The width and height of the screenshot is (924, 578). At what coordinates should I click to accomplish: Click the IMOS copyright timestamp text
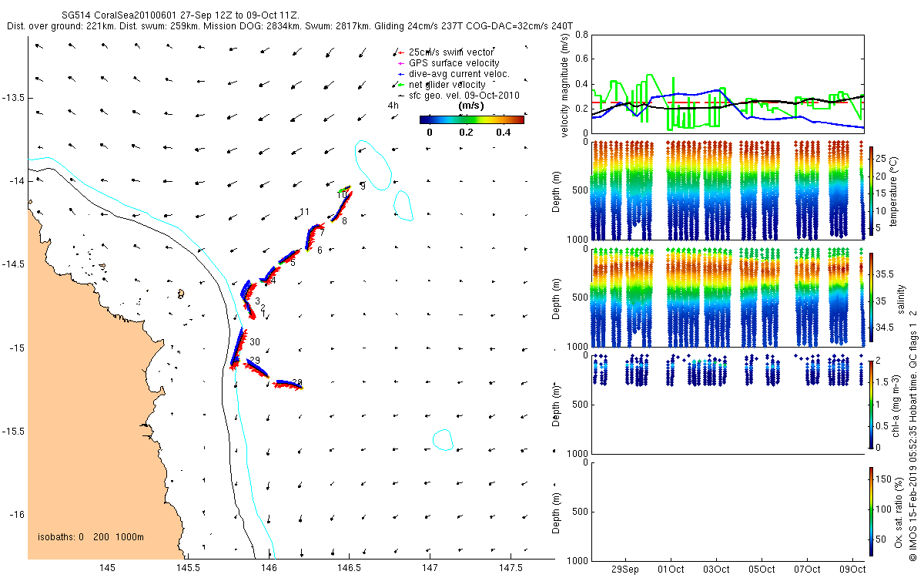(912, 434)
